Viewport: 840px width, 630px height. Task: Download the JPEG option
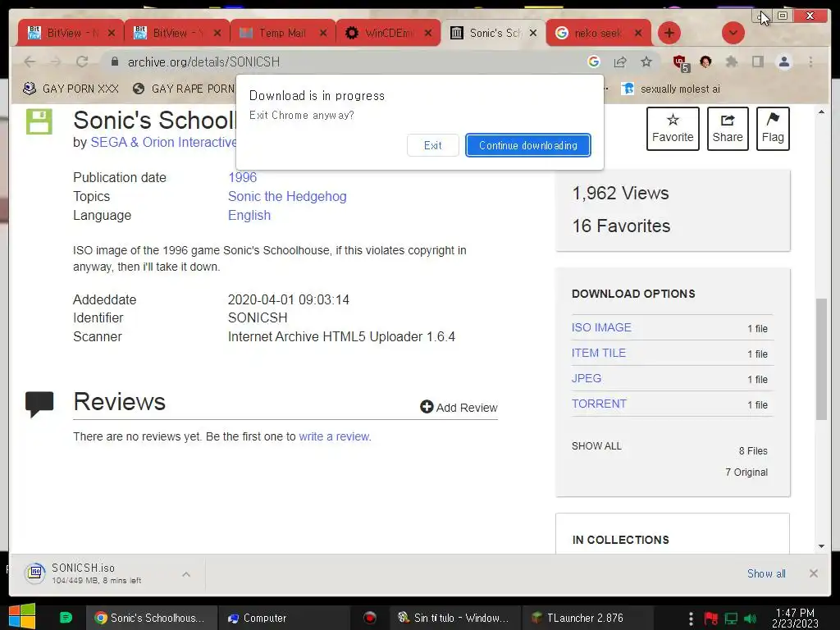(x=586, y=378)
